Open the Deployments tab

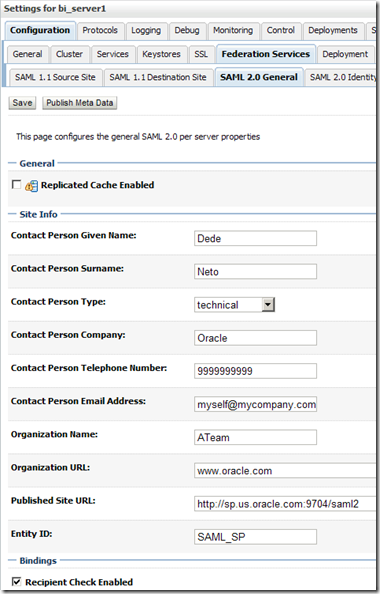coord(333,30)
